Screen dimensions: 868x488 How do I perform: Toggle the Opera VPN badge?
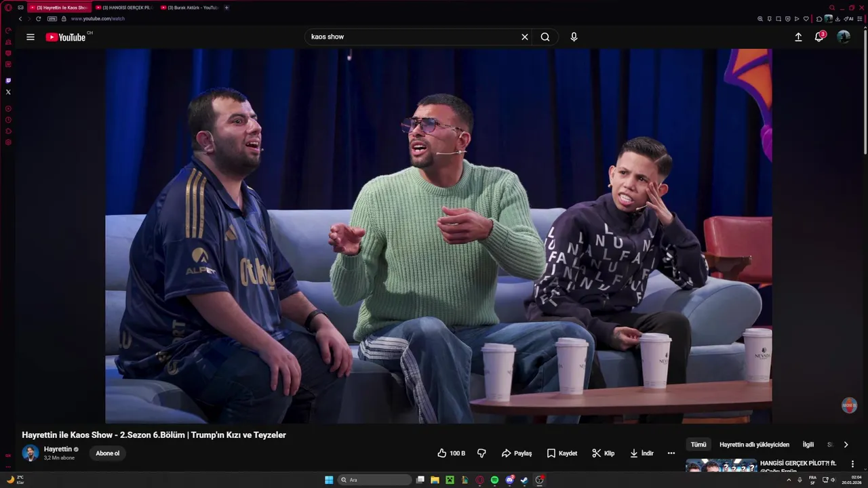(x=52, y=19)
